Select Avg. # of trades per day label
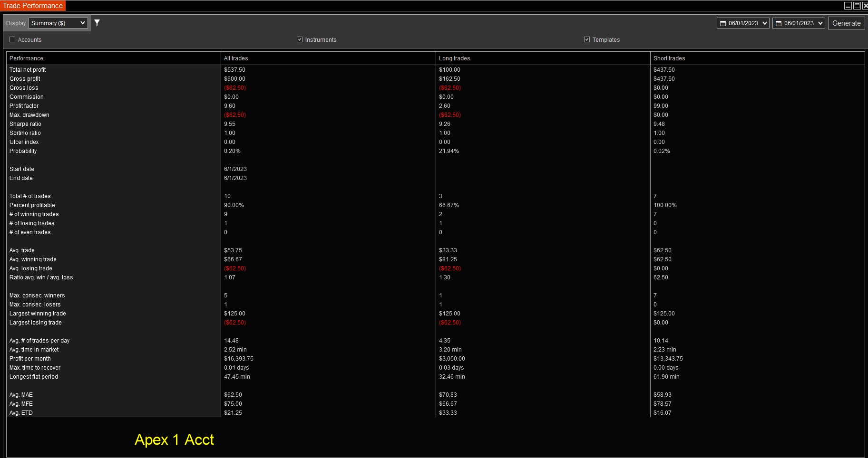This screenshot has height=458, width=868. [39, 341]
